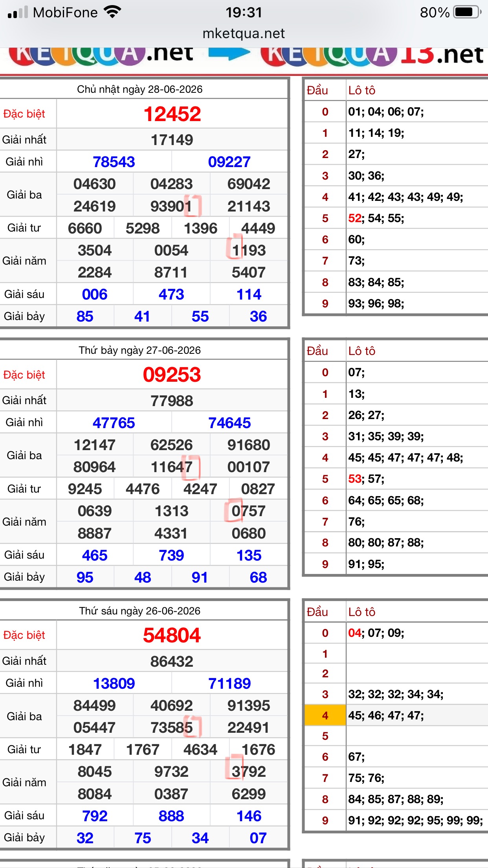488x868 pixels.
Task: Select the 'Thứ bảy ngày 27-06-2026' header
Action: pyautogui.click(x=140, y=350)
